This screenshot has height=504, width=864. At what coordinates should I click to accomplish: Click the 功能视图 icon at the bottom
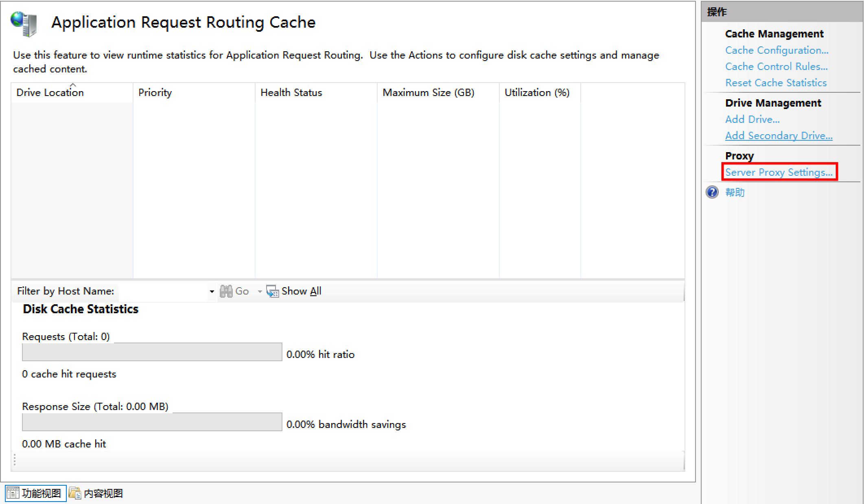pos(13,493)
